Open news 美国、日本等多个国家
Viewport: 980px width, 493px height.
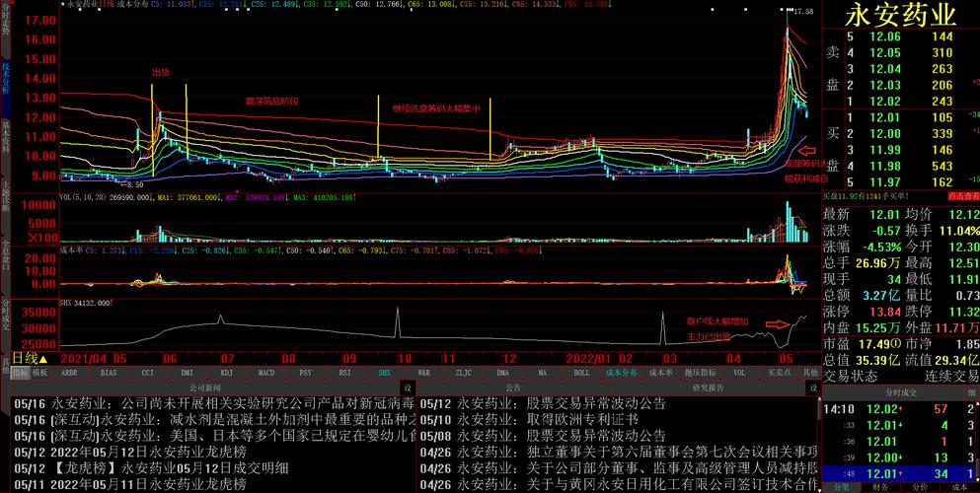click(x=213, y=436)
